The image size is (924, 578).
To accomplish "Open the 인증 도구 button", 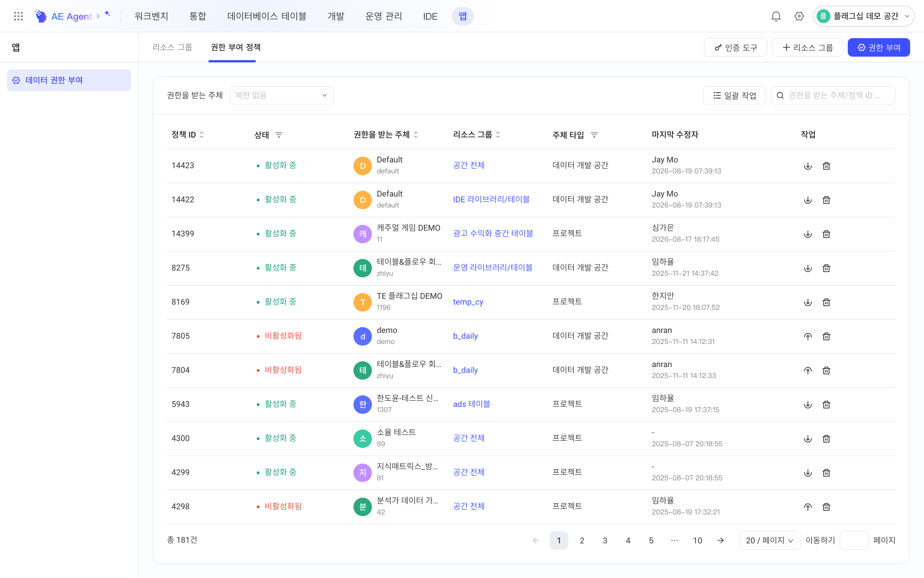I will tap(735, 47).
